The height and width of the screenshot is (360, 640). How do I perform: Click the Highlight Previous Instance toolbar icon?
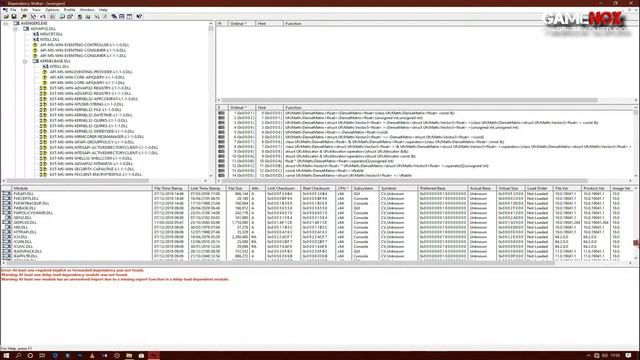coord(88,17)
